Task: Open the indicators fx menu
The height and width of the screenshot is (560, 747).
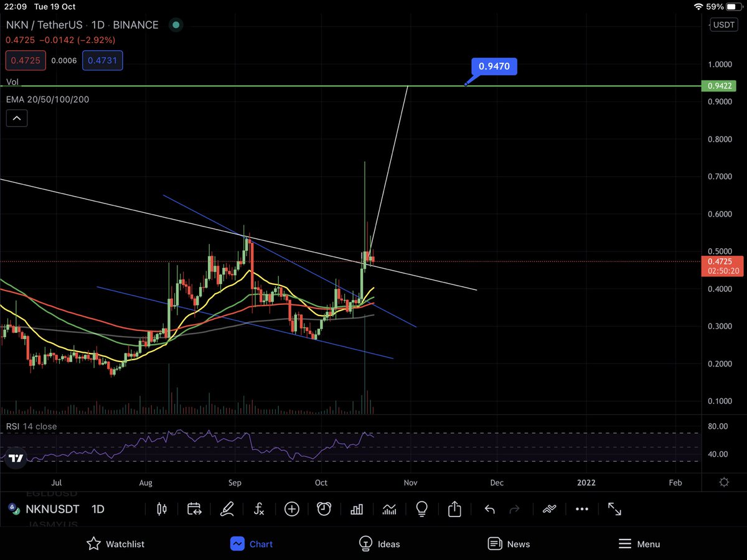Action: [259, 509]
